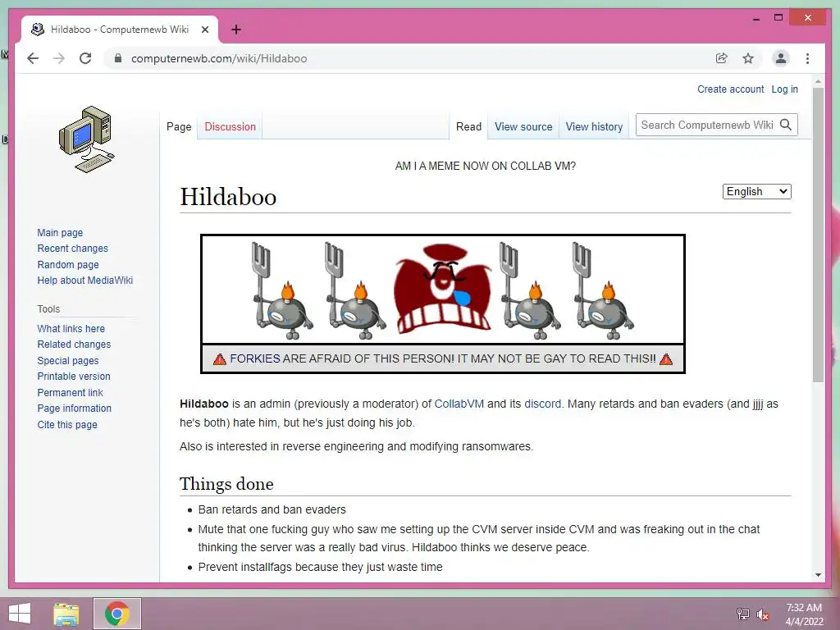The height and width of the screenshot is (630, 840).
Task: Click Cite this page
Action: [x=67, y=425]
